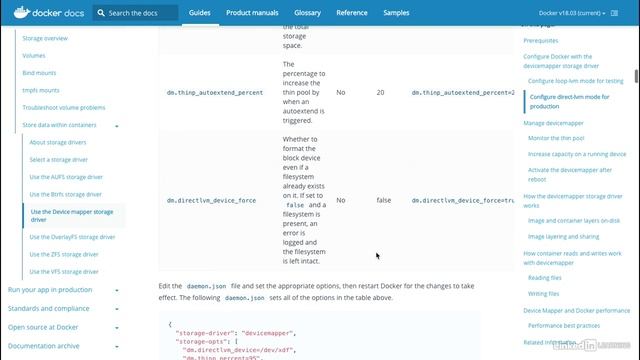Jump to Device Mapper and Docker performance
The height and width of the screenshot is (360, 640).
577,311
